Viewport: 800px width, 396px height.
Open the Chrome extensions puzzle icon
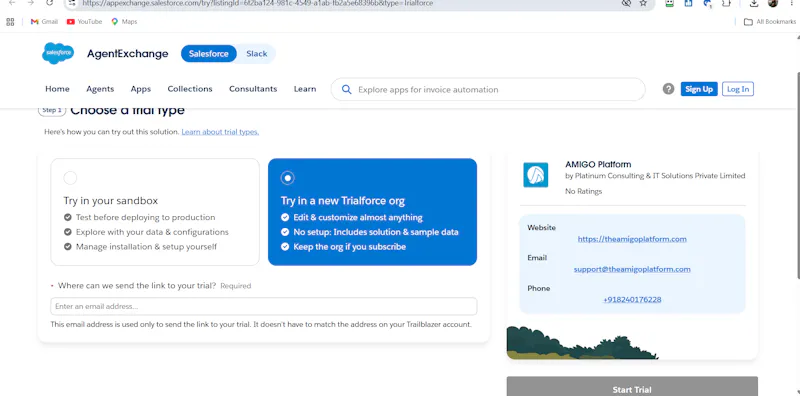point(726,3)
